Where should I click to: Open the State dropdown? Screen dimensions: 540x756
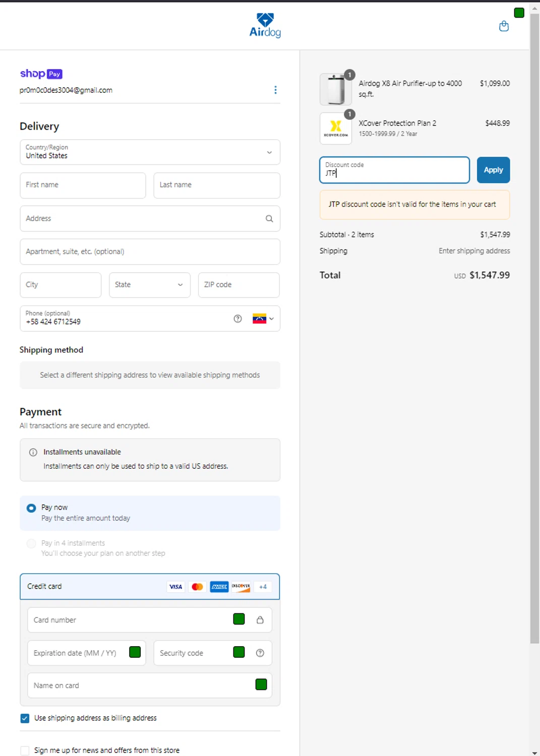[150, 285]
